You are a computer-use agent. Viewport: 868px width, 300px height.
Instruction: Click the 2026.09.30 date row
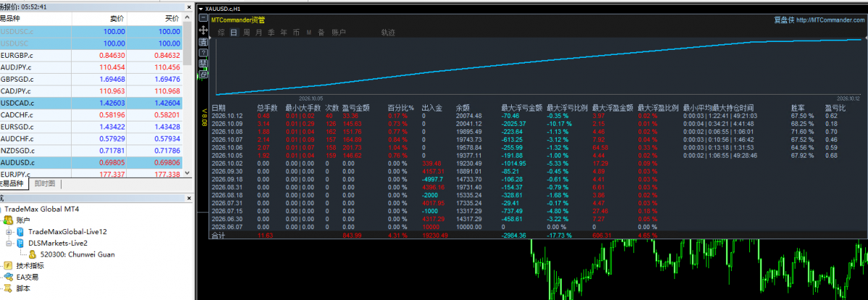227,171
